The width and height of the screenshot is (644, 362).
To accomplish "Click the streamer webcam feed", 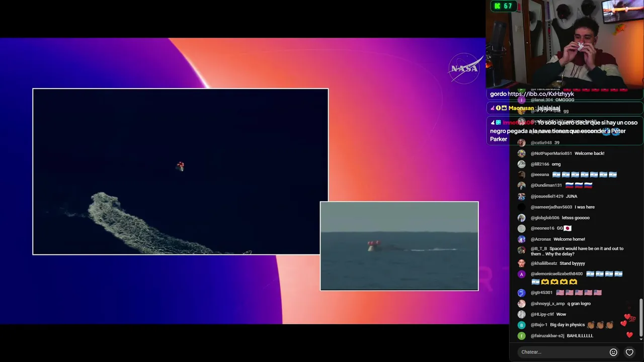I will 565,44.
